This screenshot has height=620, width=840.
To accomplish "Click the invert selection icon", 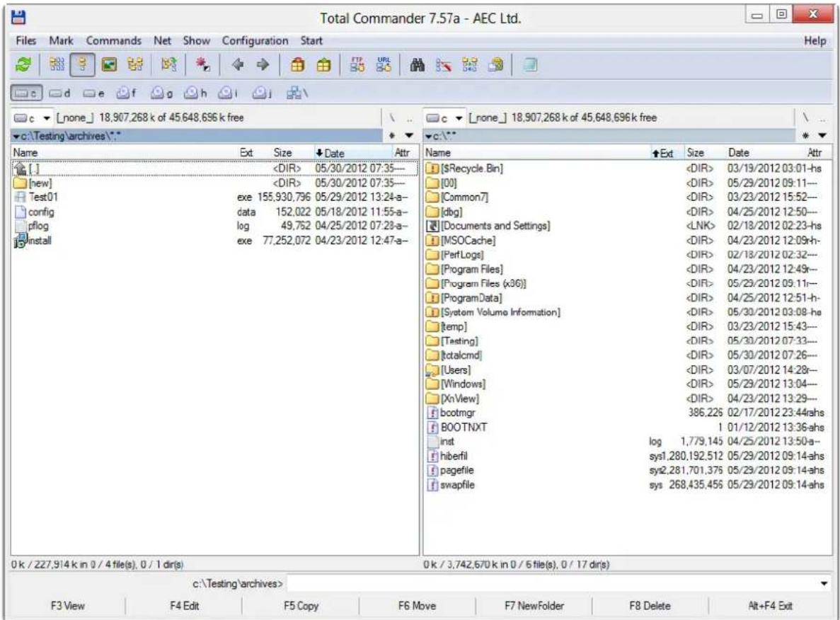I will pyautogui.click(x=168, y=65).
